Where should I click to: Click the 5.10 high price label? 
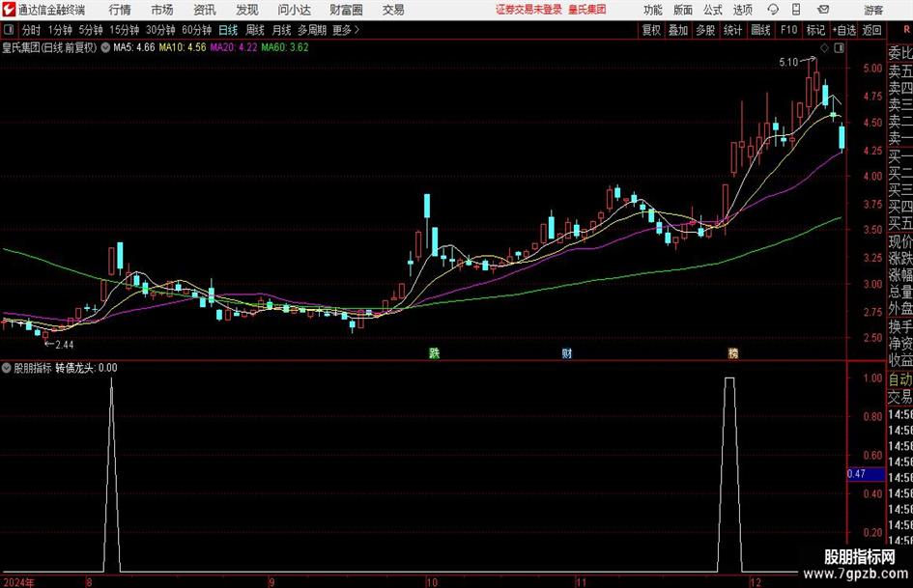coord(788,63)
